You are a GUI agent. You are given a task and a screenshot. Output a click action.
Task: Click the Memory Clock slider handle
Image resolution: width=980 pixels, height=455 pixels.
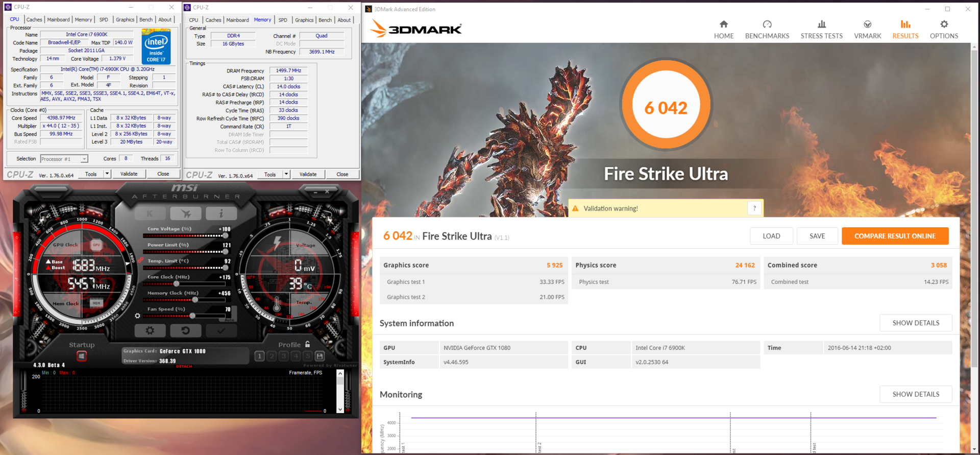195,300
